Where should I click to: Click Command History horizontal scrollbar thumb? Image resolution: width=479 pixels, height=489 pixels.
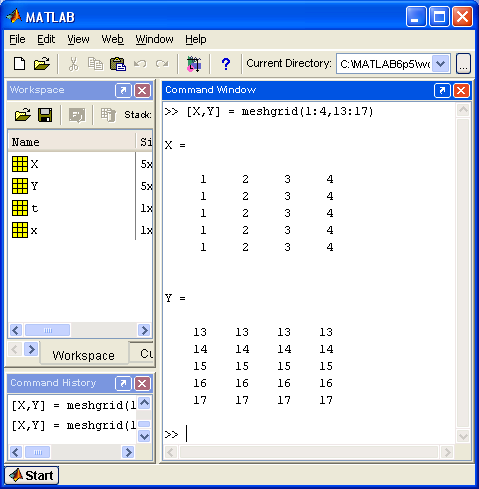point(38,452)
